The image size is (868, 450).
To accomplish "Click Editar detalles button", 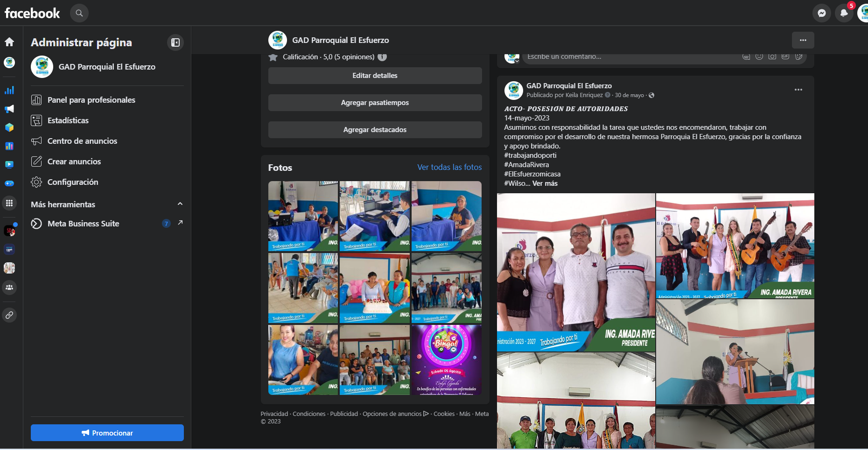I will [x=375, y=76].
